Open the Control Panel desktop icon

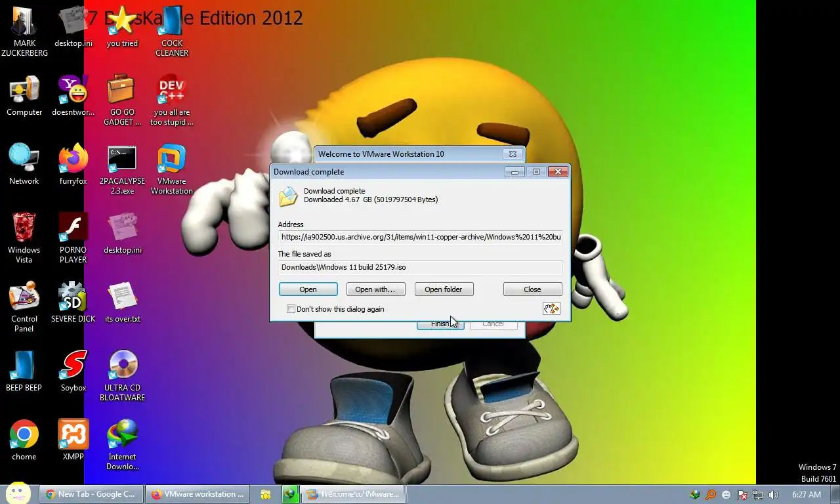click(x=24, y=306)
